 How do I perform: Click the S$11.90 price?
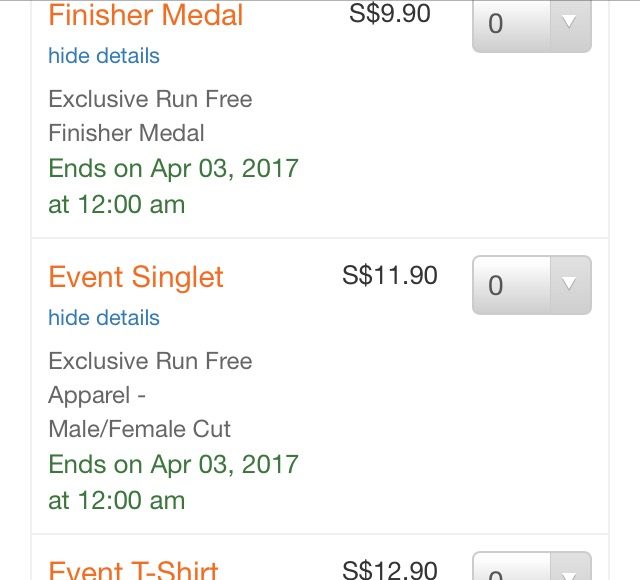[390, 275]
